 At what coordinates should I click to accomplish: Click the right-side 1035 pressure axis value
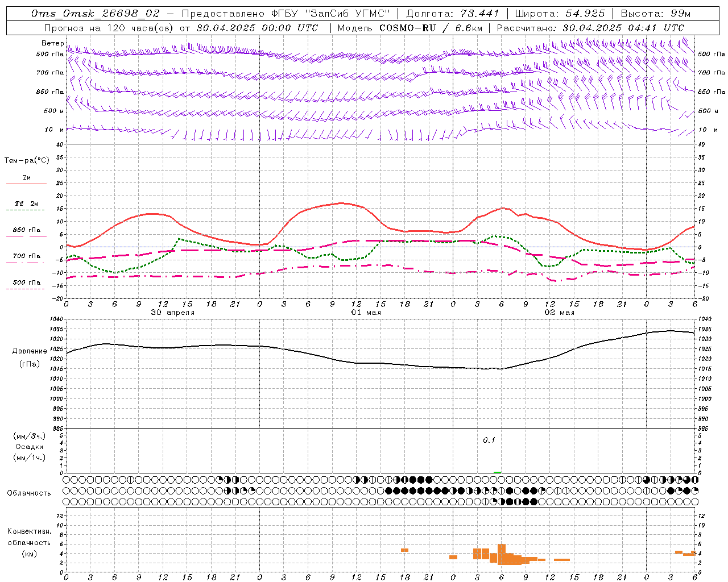tap(704, 329)
